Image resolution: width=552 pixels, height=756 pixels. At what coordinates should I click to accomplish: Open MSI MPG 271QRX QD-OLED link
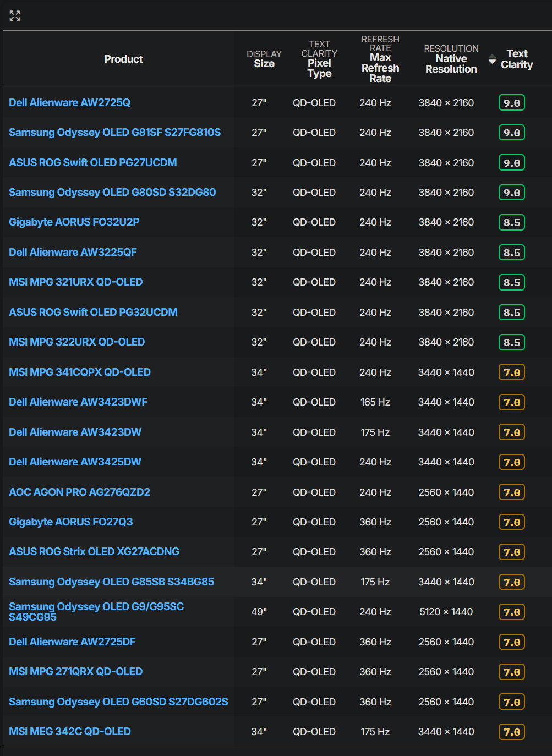pyautogui.click(x=76, y=671)
